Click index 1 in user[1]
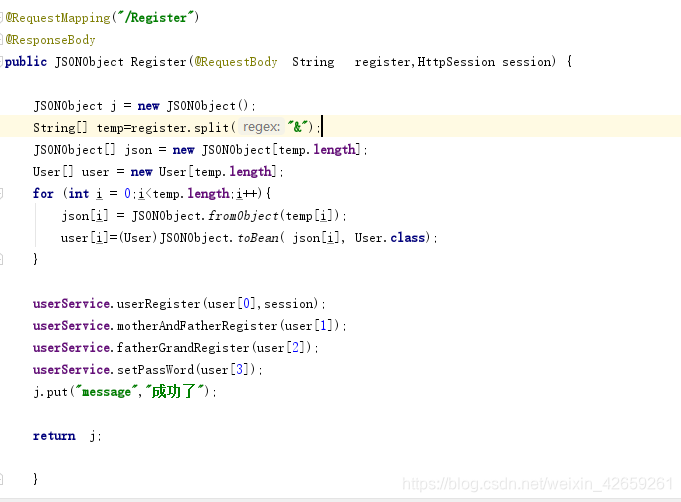 (x=323, y=326)
